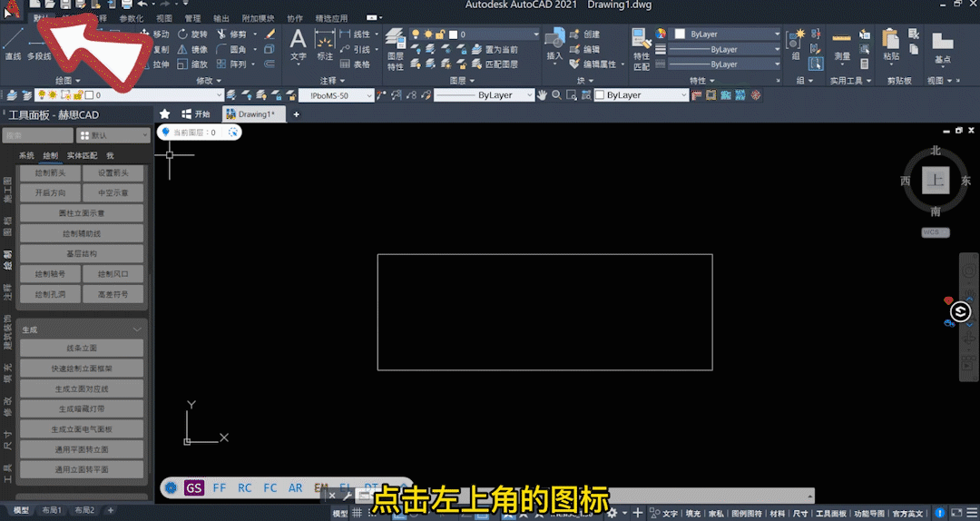Screen dimensions: 980x521
Task: Click 高差符号 button
Action: [113, 294]
